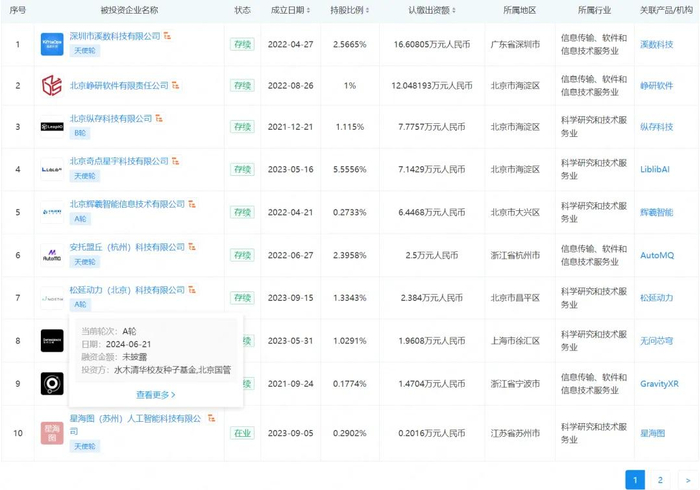Screen dimensions: 700x490
Task: Click equity chart icon beside 安托盟丘（杭州）科技有限公司
Action: point(192,247)
